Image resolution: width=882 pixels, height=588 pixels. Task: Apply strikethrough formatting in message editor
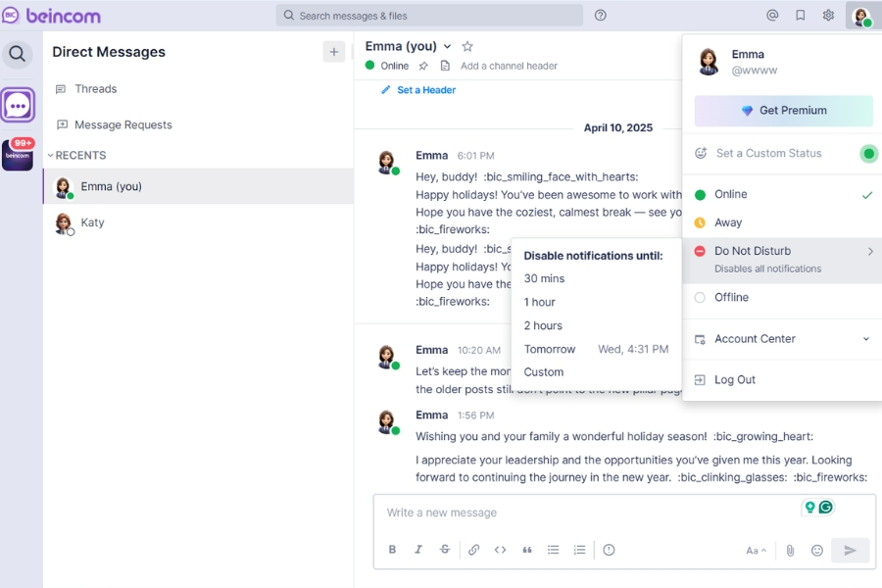point(444,550)
